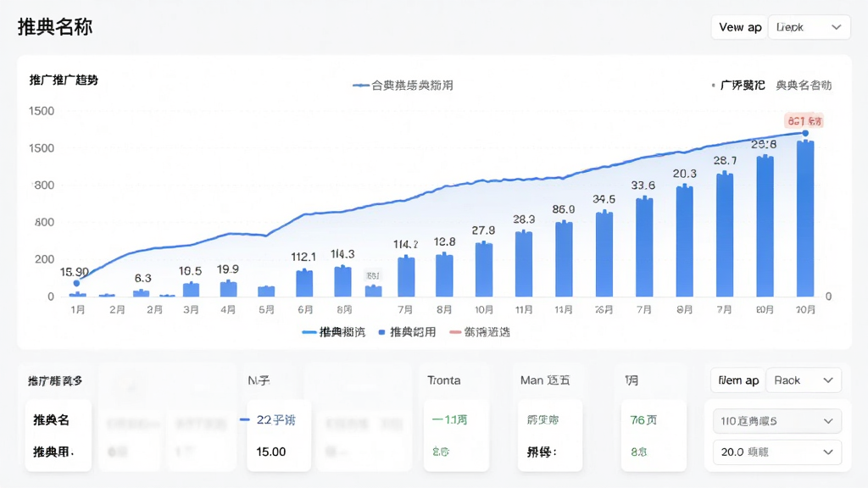
Task: Open the "Rack" dropdown
Action: click(804, 380)
